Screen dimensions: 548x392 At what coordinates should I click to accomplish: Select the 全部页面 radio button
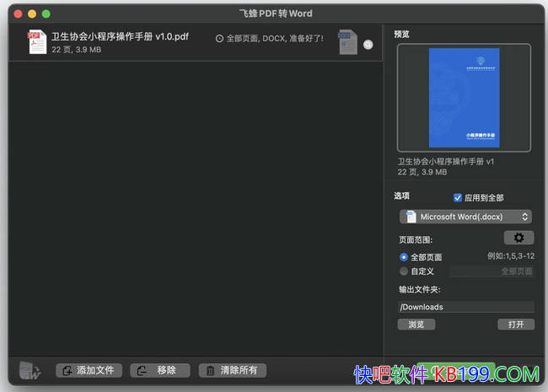pos(404,257)
